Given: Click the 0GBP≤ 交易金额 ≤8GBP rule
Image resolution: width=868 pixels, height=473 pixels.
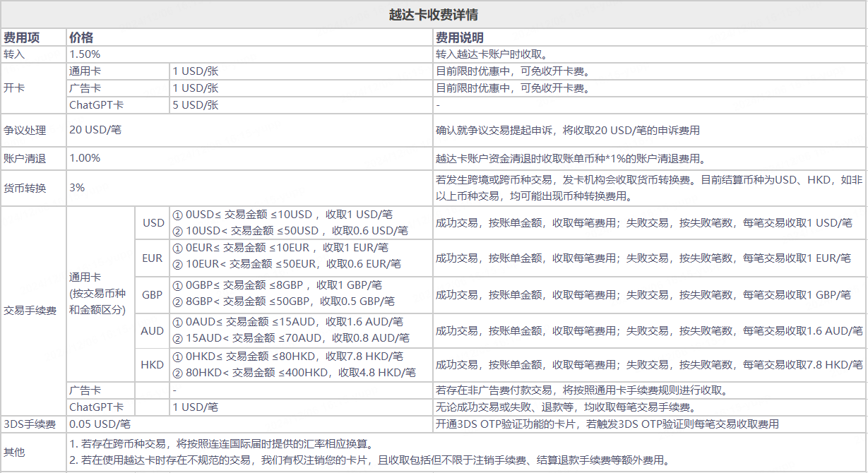Looking at the screenshot, I should click(x=277, y=285).
